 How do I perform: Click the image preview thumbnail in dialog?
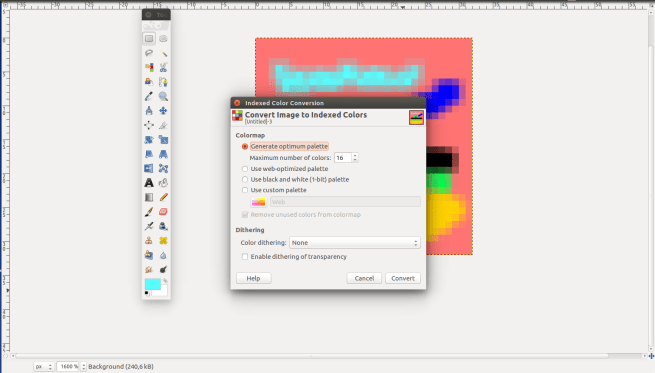pyautogui.click(x=416, y=117)
